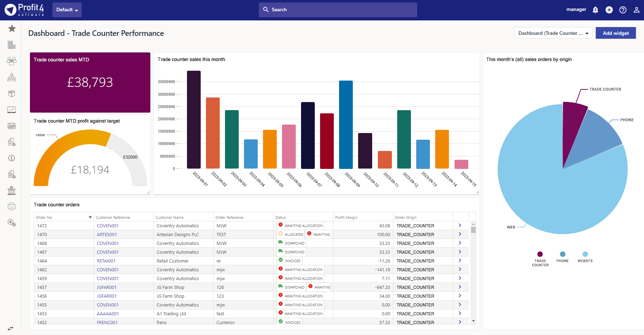
Task: Click the manager username label
Action: 576,10
